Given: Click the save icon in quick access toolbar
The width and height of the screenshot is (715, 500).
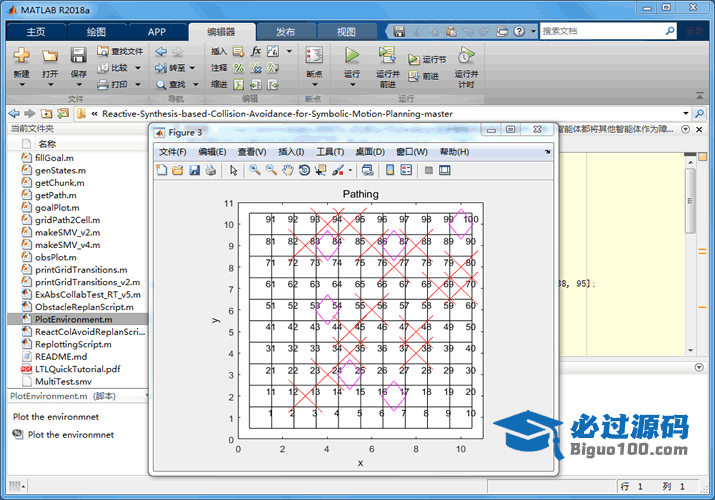Looking at the screenshot, I should [x=399, y=31].
